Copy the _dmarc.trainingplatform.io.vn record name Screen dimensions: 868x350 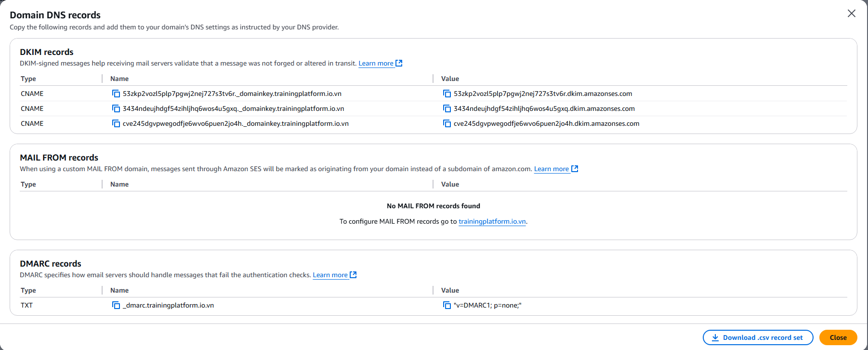(116, 305)
